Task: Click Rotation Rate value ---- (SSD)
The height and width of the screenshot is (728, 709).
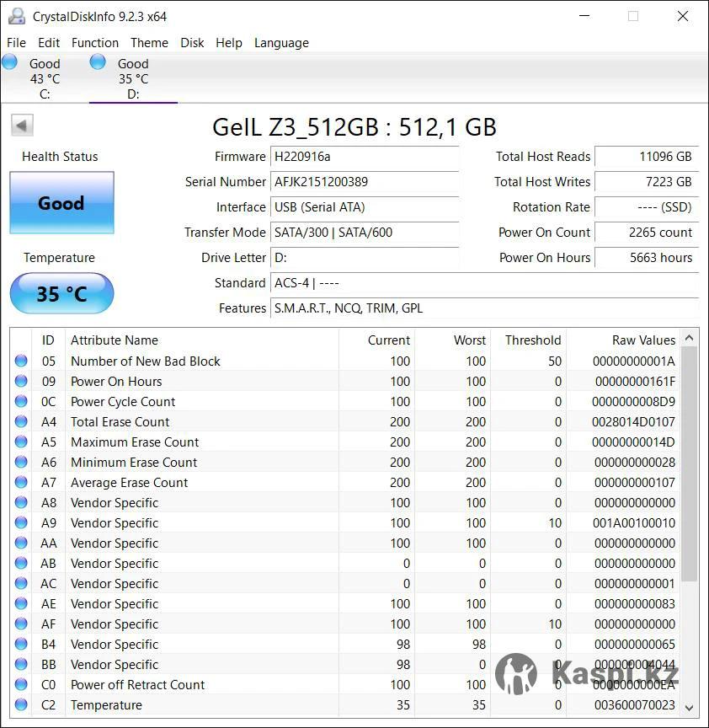Action: 647,207
